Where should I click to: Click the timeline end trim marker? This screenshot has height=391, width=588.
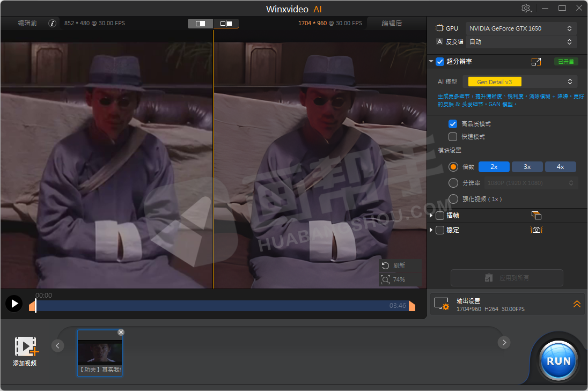point(412,306)
